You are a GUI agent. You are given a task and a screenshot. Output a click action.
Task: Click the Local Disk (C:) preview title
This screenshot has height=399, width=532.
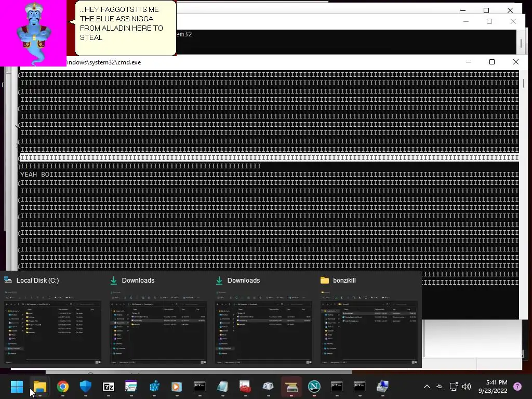coord(37,280)
